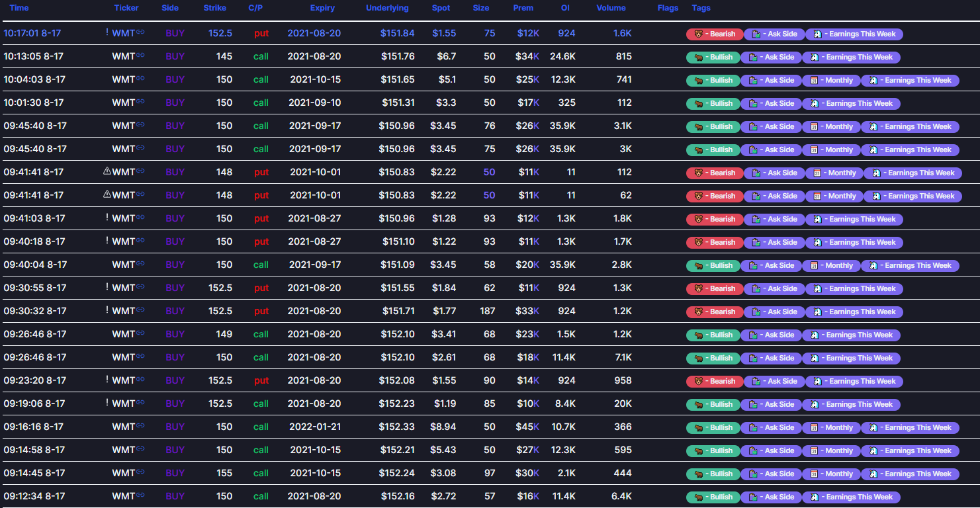
Task: Click the bear icon in the 10:17:01 row's Bearish tag
Action: pos(698,34)
